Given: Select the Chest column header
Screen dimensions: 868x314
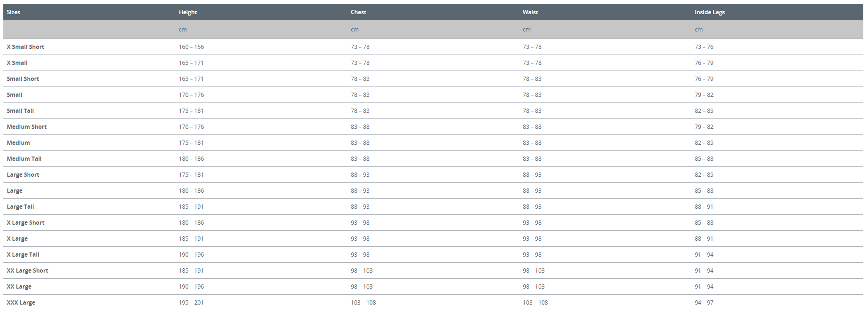Looking at the screenshot, I should (x=358, y=12).
